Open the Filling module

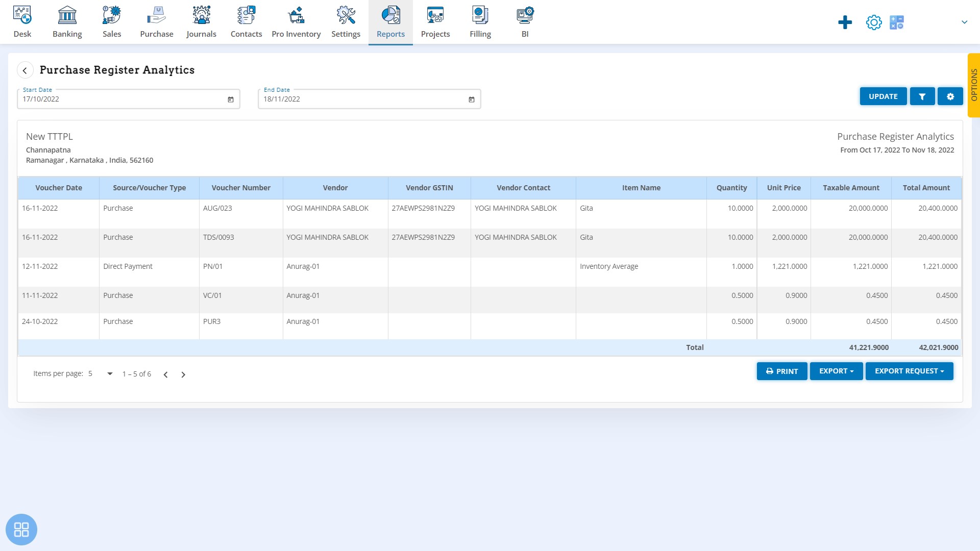pyautogui.click(x=480, y=22)
